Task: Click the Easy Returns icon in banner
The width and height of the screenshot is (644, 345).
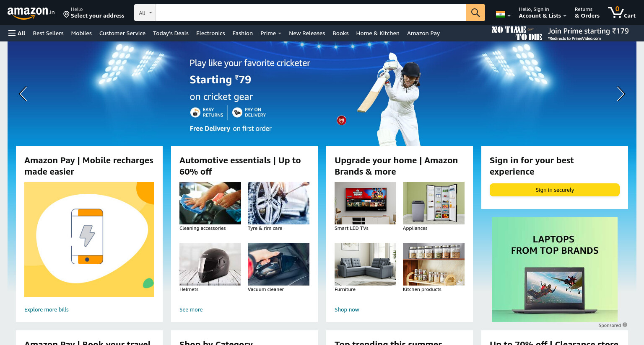Action: 195,112
